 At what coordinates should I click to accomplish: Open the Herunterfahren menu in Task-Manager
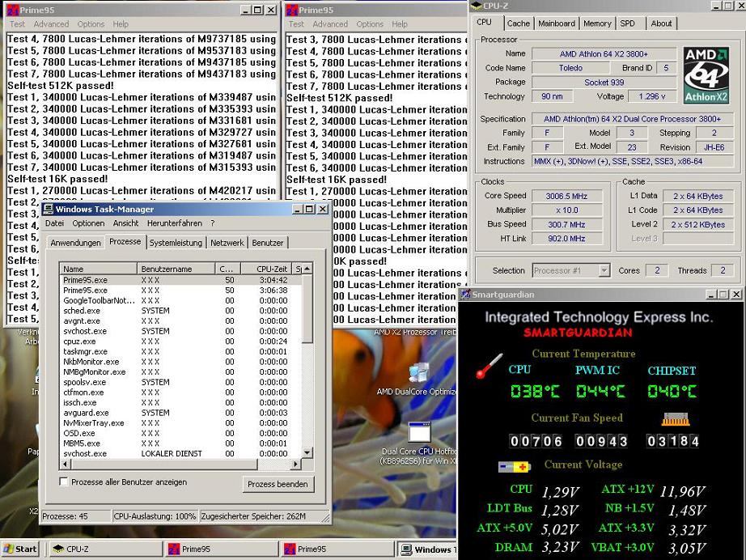[x=174, y=223]
